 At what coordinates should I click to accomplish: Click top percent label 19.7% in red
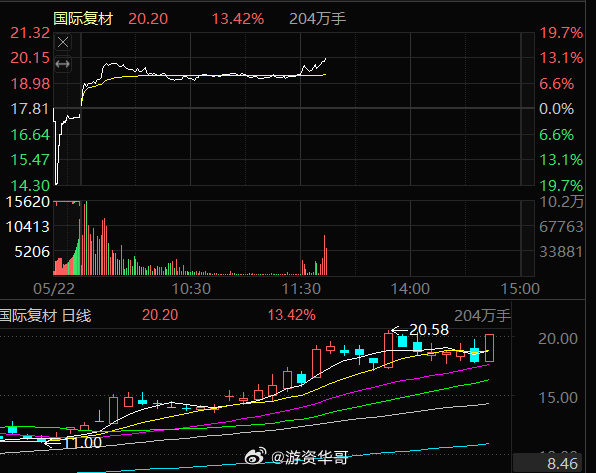[x=561, y=33]
